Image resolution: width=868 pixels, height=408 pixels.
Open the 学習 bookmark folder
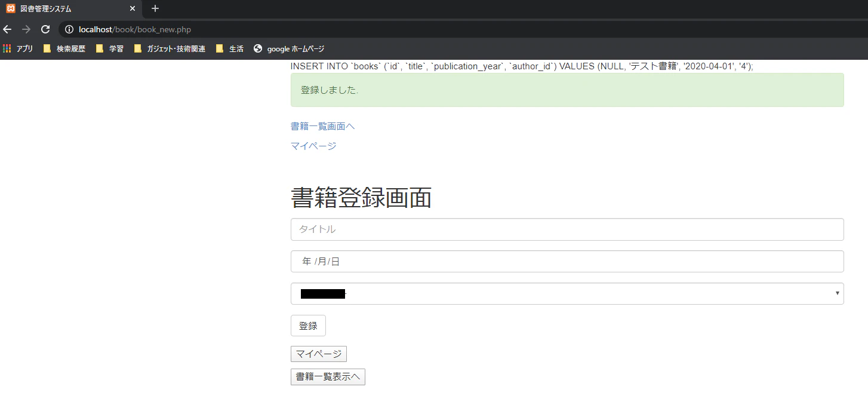[x=110, y=49]
